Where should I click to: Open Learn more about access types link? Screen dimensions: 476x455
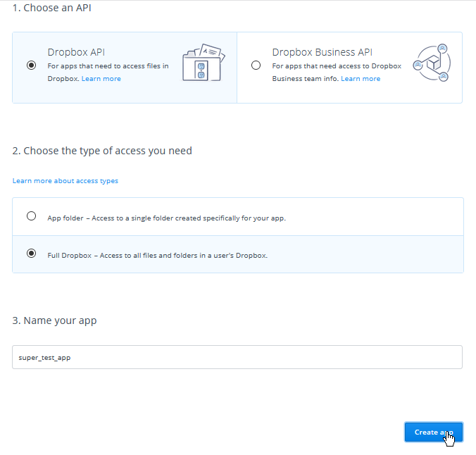[65, 181]
